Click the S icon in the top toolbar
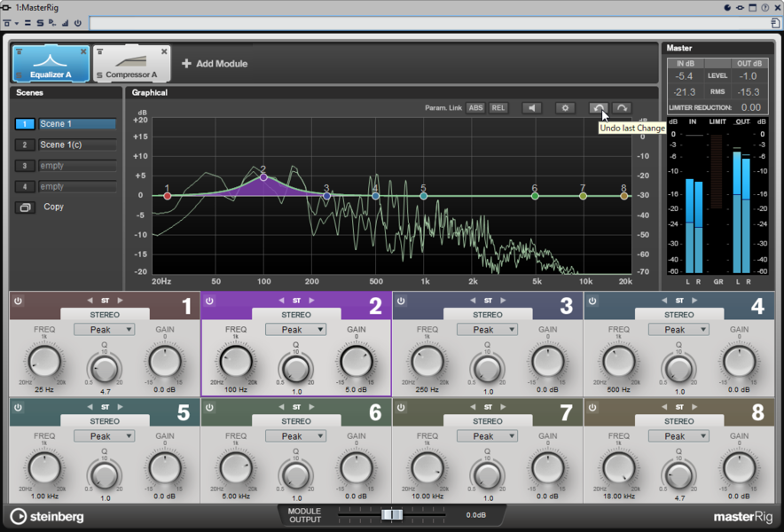The width and height of the screenshot is (784, 532). click(40, 23)
